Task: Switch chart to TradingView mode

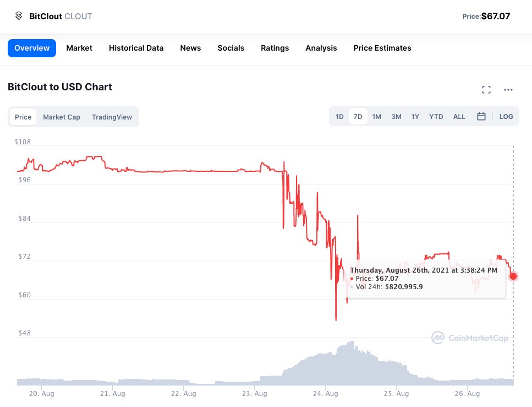Action: pyautogui.click(x=112, y=117)
